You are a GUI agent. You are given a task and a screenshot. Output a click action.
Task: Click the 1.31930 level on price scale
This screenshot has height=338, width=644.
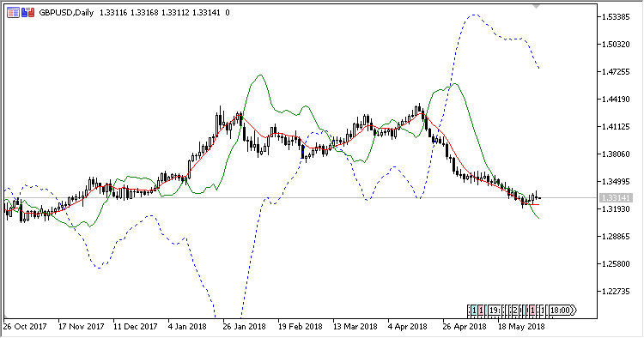[x=616, y=209]
